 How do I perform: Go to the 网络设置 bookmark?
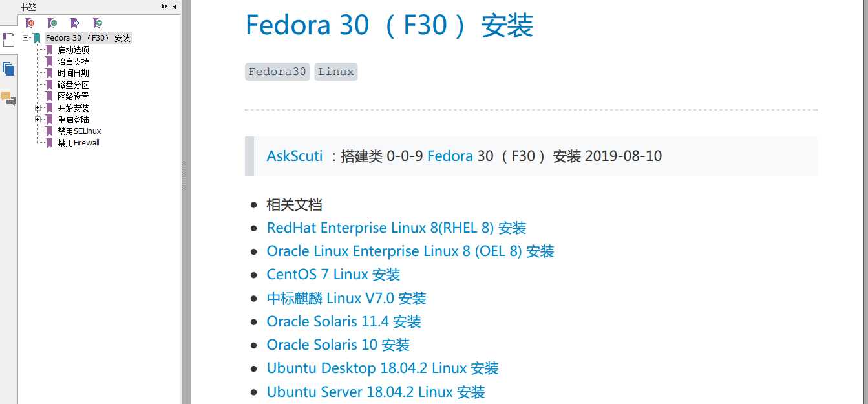(72, 96)
